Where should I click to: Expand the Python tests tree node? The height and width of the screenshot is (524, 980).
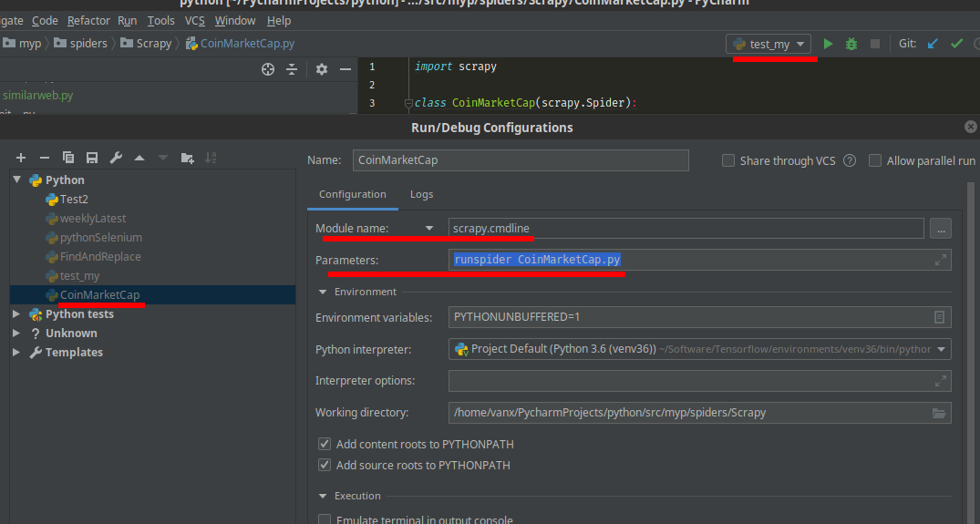[x=17, y=314]
